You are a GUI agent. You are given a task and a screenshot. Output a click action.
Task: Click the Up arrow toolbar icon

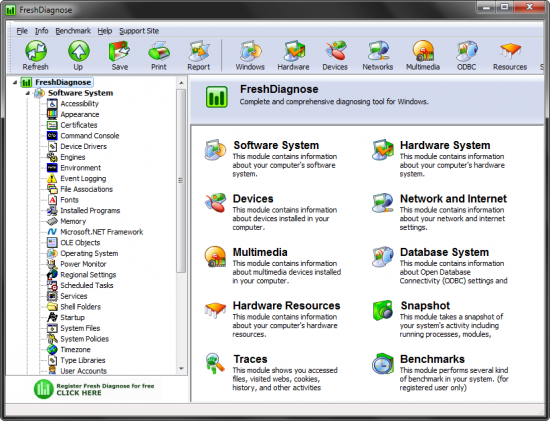[78, 51]
